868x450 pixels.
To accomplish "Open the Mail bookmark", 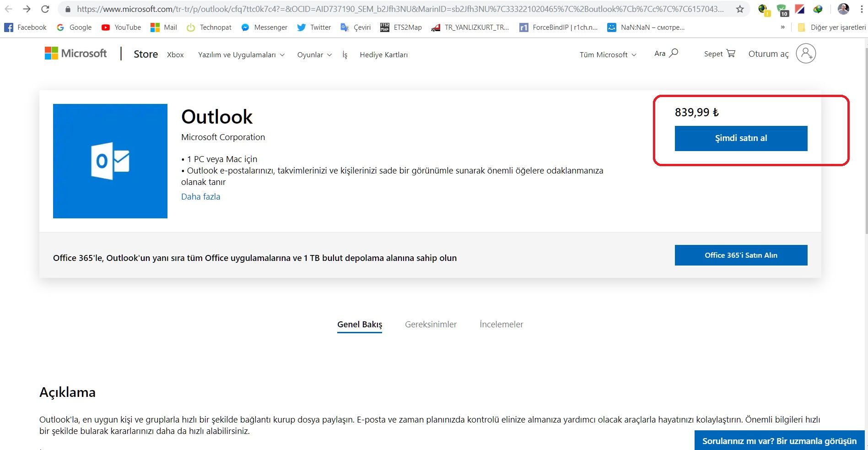I will pos(164,27).
